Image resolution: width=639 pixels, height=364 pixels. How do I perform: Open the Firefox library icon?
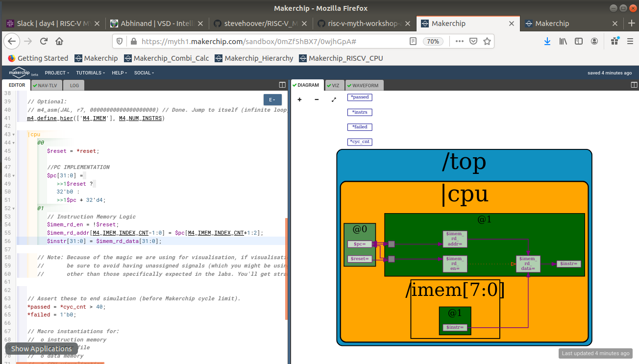(563, 41)
